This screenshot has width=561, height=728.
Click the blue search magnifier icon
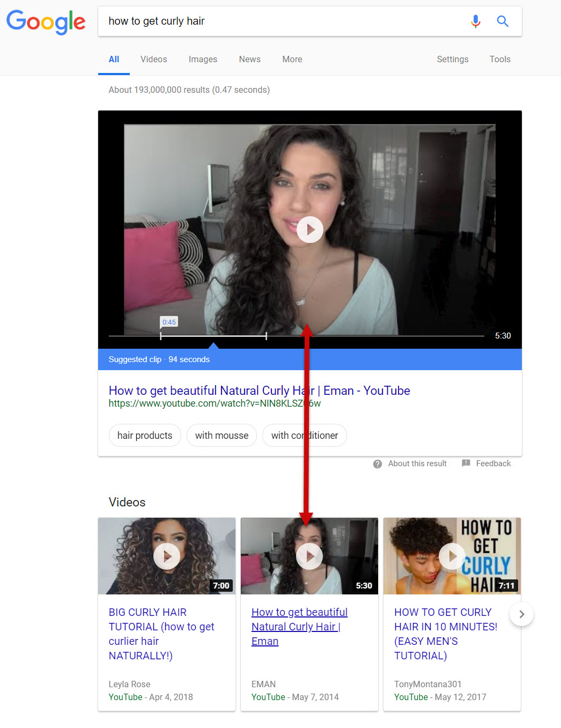tap(503, 21)
